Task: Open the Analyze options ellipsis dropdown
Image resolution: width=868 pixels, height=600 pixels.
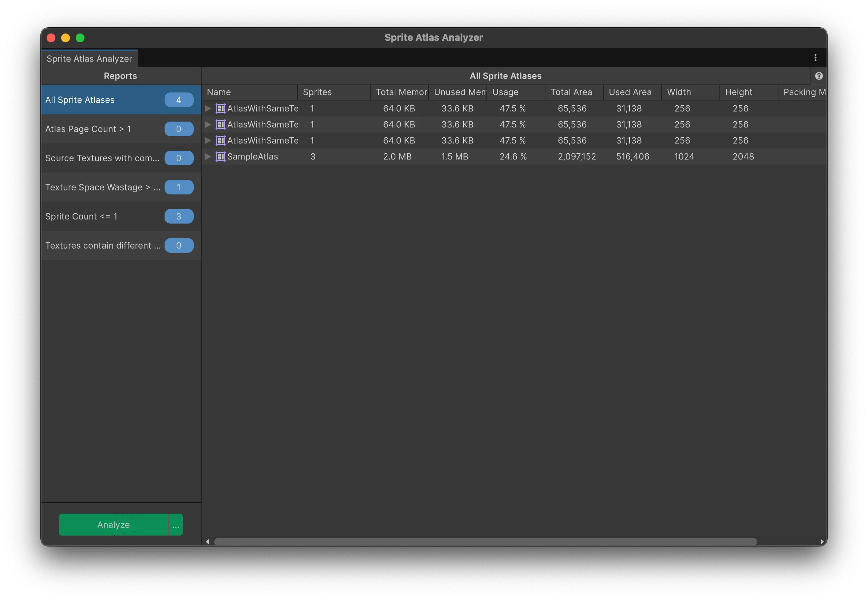Action: point(175,525)
